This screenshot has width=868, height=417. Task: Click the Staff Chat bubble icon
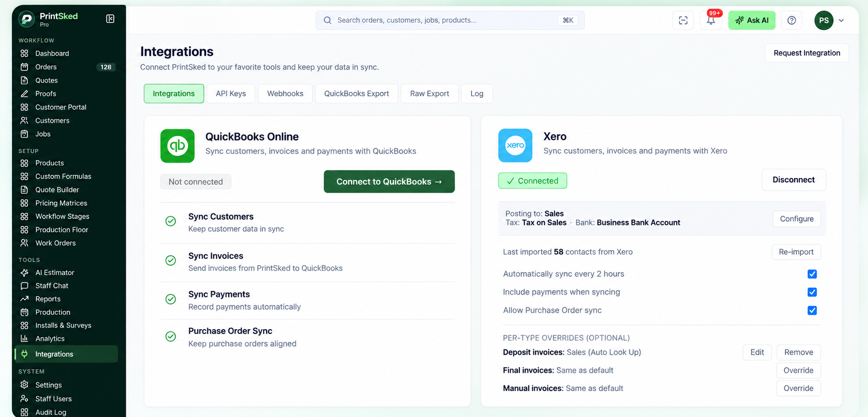coord(24,286)
